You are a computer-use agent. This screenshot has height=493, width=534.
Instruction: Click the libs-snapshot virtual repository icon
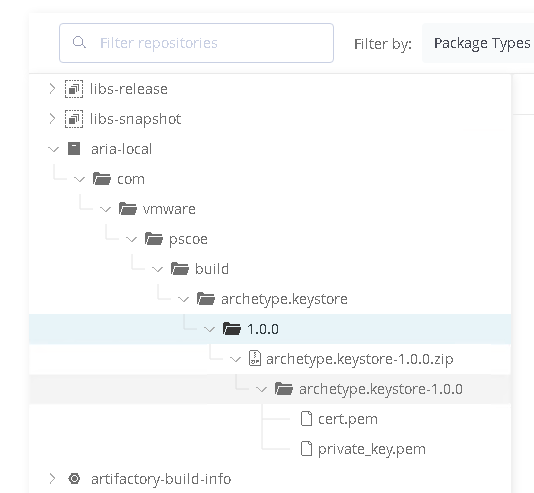coord(74,119)
